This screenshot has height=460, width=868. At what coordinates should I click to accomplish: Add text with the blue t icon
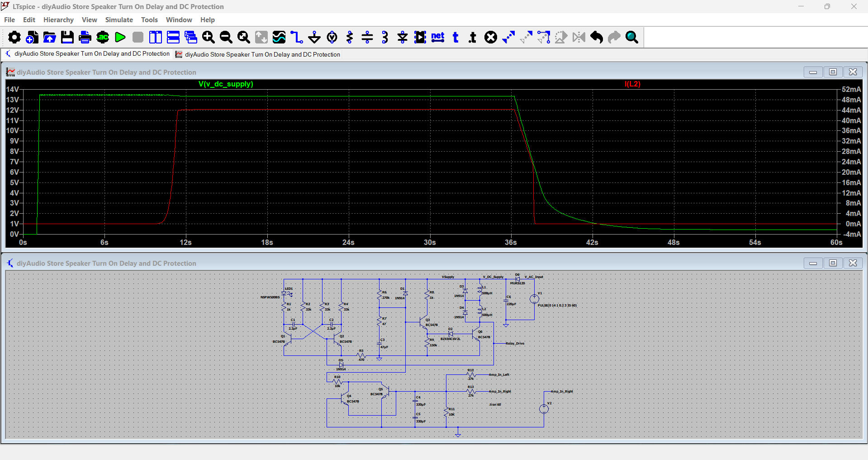tap(455, 37)
